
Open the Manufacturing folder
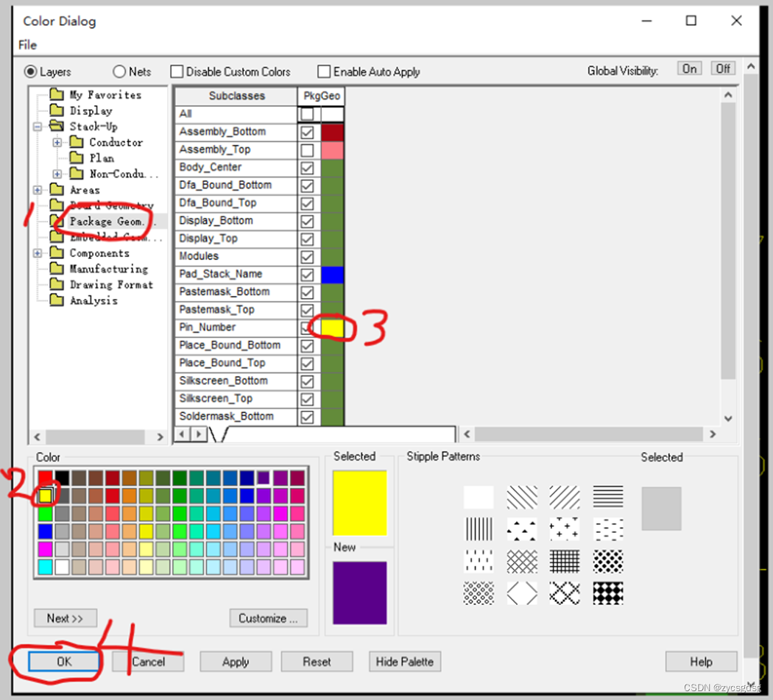108,269
